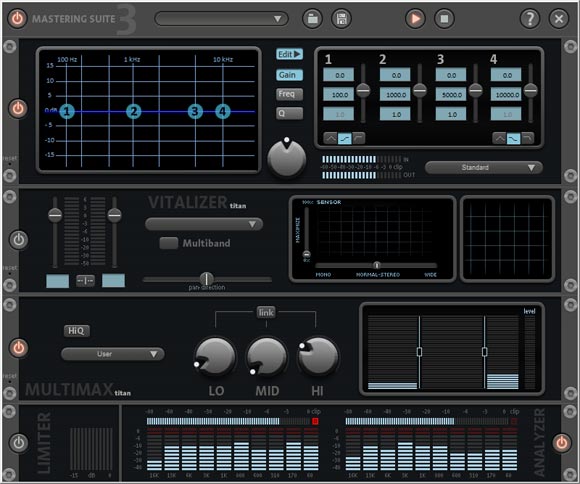Start playback with the orange play button

click(x=415, y=19)
